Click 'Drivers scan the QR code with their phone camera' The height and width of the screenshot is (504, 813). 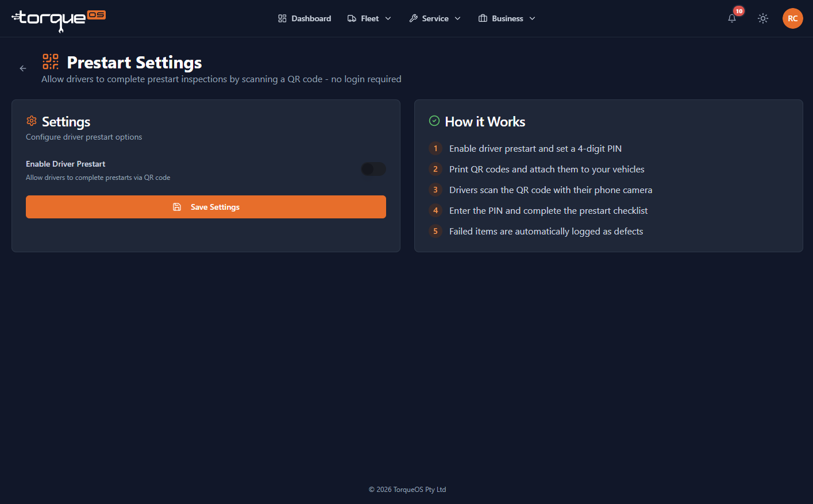tap(550, 190)
